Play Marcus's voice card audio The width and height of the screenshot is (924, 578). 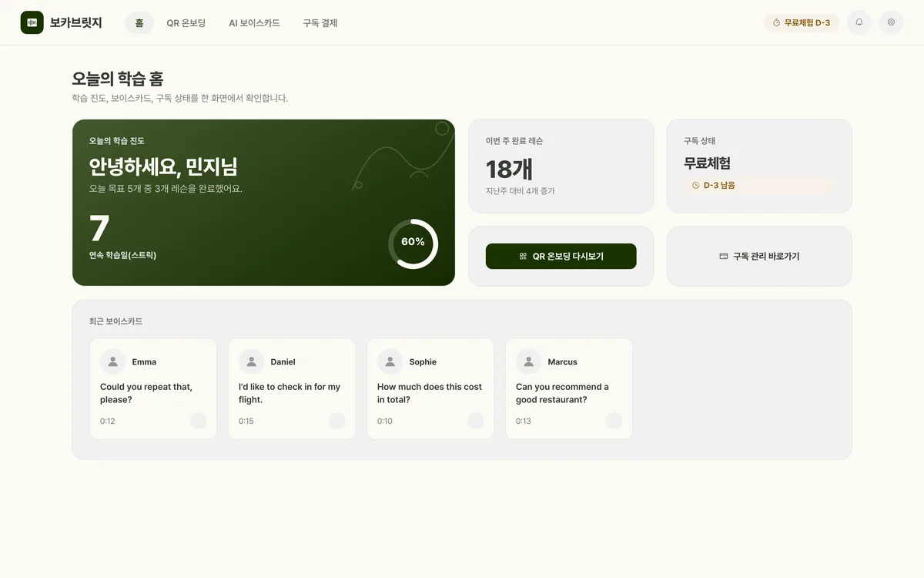pos(614,421)
